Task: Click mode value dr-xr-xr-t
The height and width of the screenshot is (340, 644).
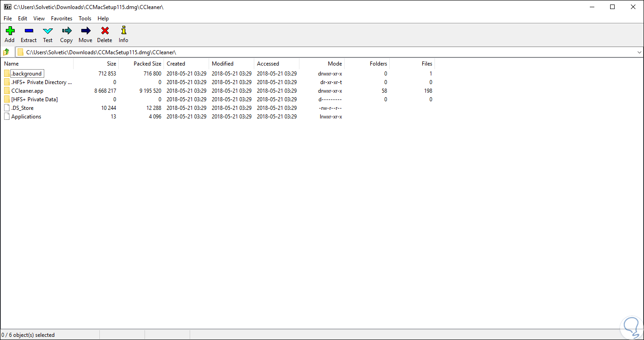Action: (x=331, y=82)
